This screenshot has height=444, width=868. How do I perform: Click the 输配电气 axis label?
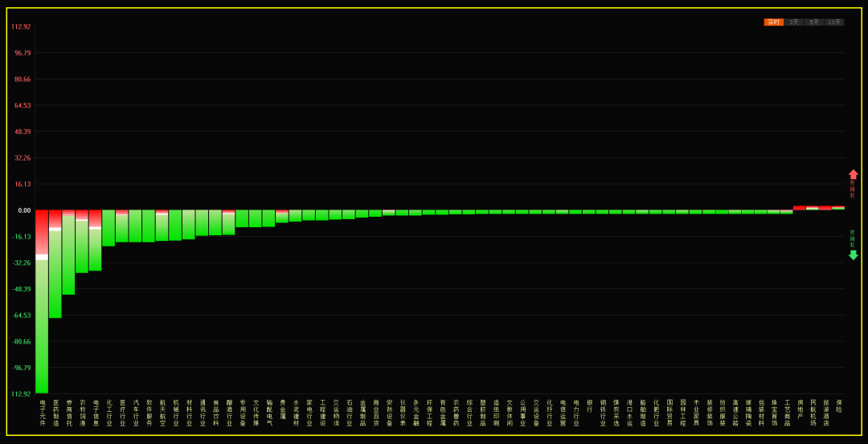coord(268,413)
